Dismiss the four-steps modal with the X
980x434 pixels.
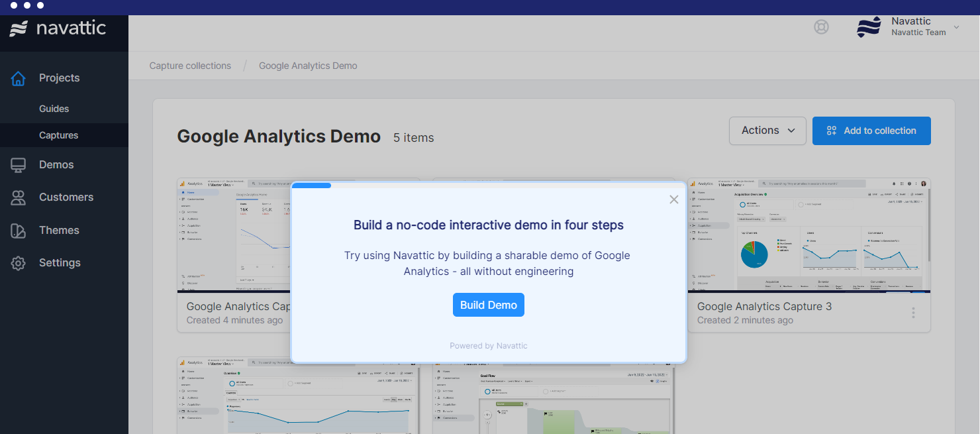click(674, 199)
